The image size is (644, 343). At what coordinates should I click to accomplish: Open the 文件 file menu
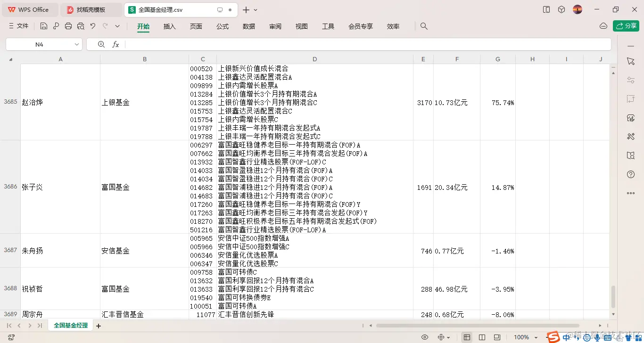coord(19,26)
